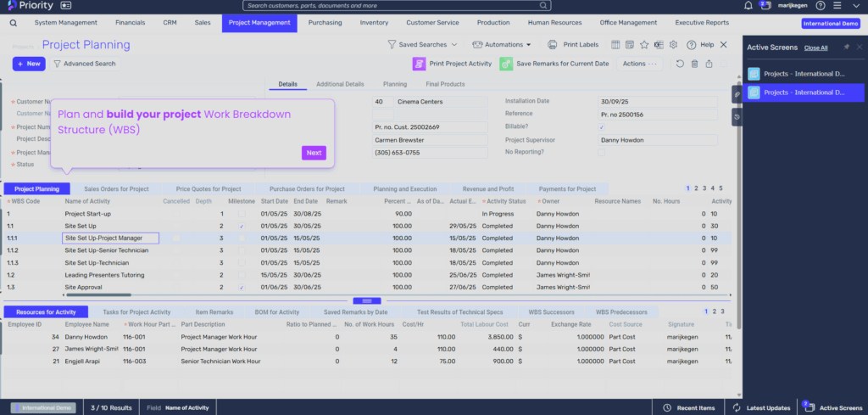Click the New button
This screenshot has width=868, height=415.
(x=29, y=64)
